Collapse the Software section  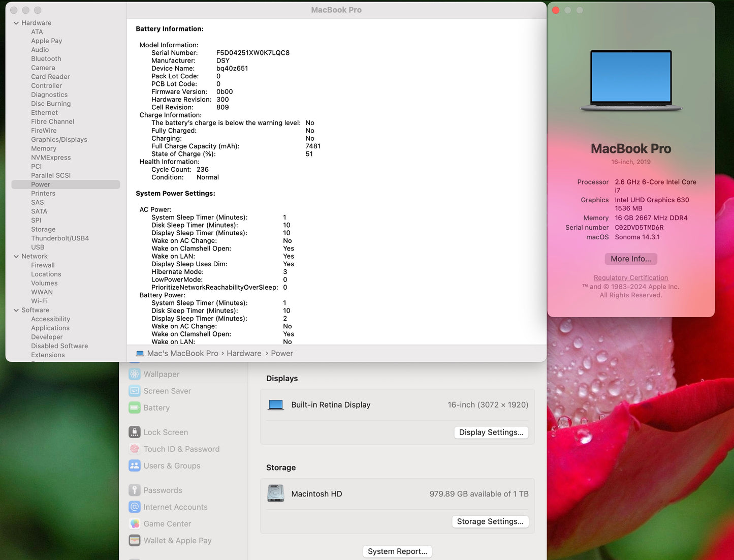pyautogui.click(x=16, y=310)
